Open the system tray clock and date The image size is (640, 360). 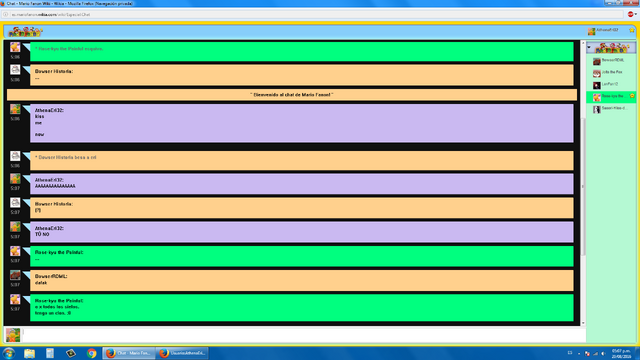coord(622,353)
